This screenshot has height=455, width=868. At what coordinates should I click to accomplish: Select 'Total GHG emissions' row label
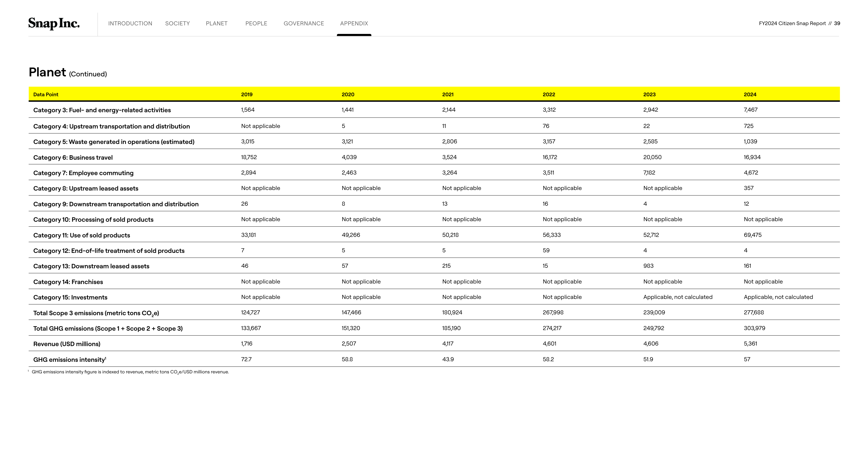tap(108, 329)
